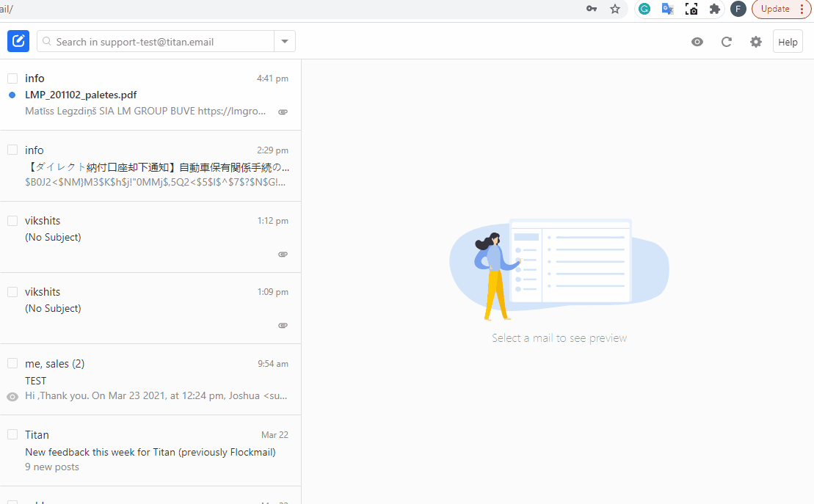Focus the Search in support-test@titan.email field
The width and height of the screenshot is (814, 504).
pyautogui.click(x=156, y=42)
